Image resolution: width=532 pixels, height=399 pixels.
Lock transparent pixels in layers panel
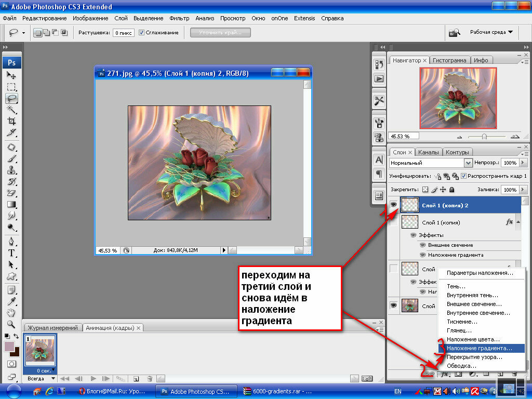[x=425, y=190]
